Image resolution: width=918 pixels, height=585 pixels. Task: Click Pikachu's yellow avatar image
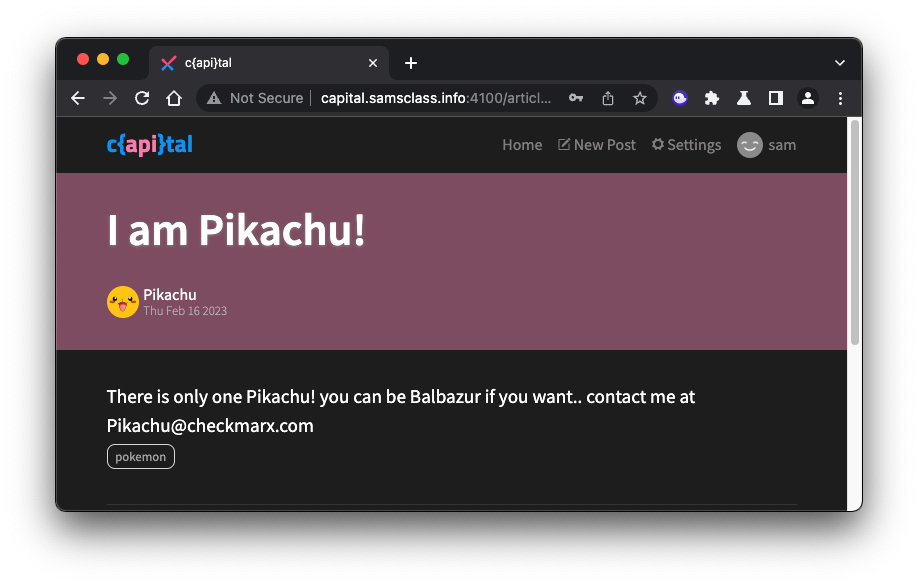[123, 302]
